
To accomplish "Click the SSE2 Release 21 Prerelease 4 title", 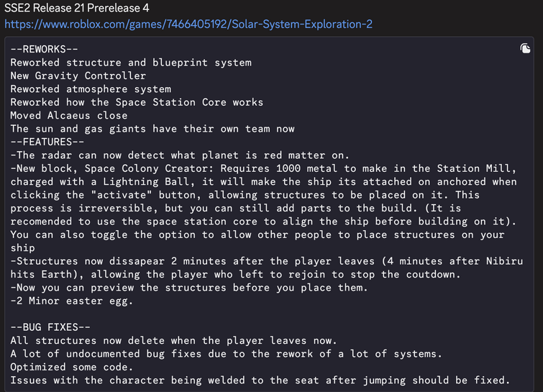I will 76,8.
